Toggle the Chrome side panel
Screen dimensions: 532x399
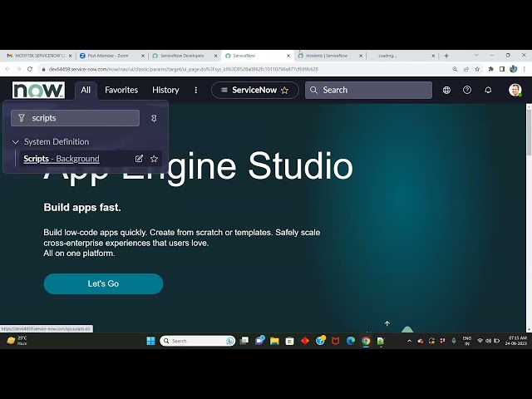502,69
